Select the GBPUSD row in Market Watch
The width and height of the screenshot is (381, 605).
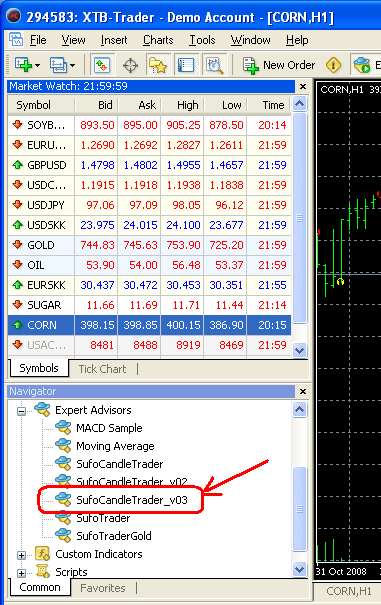tap(149, 165)
